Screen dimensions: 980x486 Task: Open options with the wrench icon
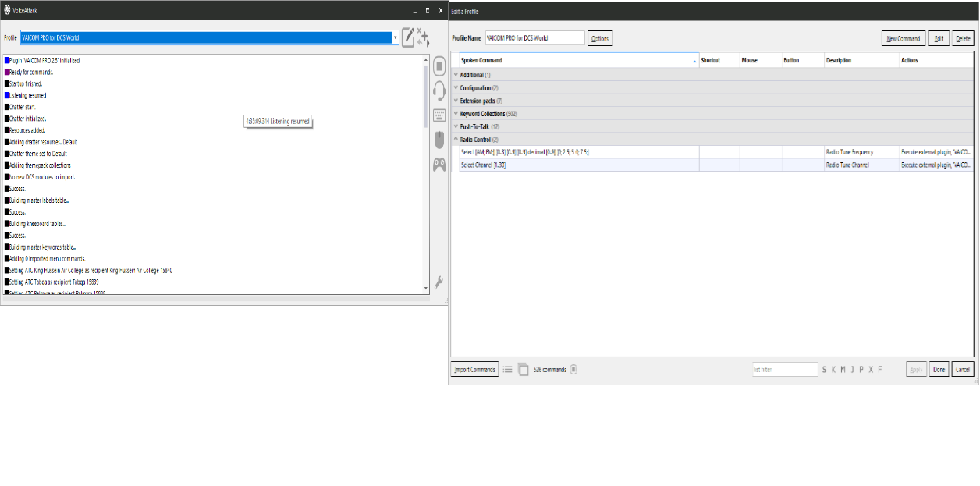tap(439, 283)
